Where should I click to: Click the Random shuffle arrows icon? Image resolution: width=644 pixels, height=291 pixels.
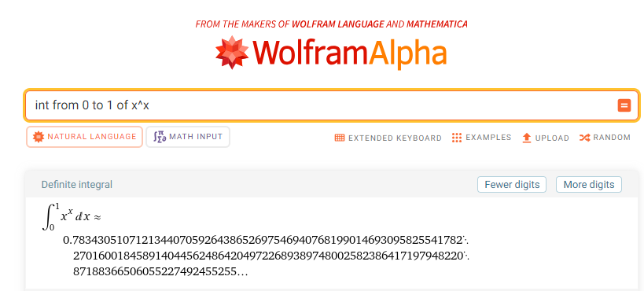(x=585, y=138)
